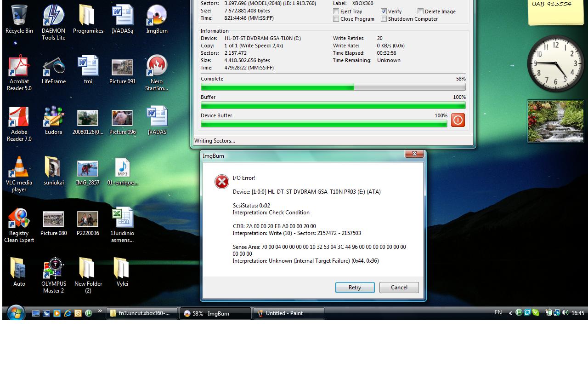Enable the Close Program checkbox
588x368 pixels.
coord(336,19)
